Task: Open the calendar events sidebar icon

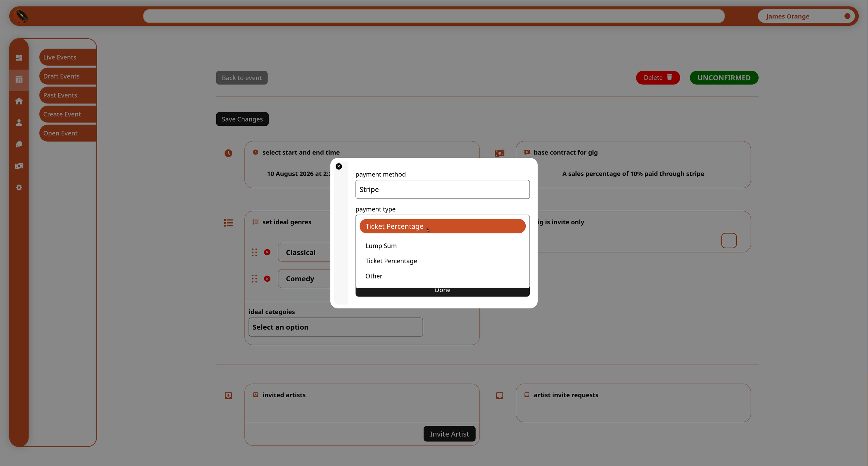Action: coord(19,80)
